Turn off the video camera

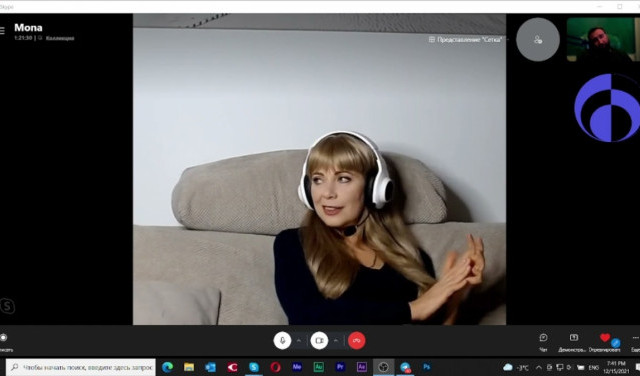pyautogui.click(x=319, y=340)
